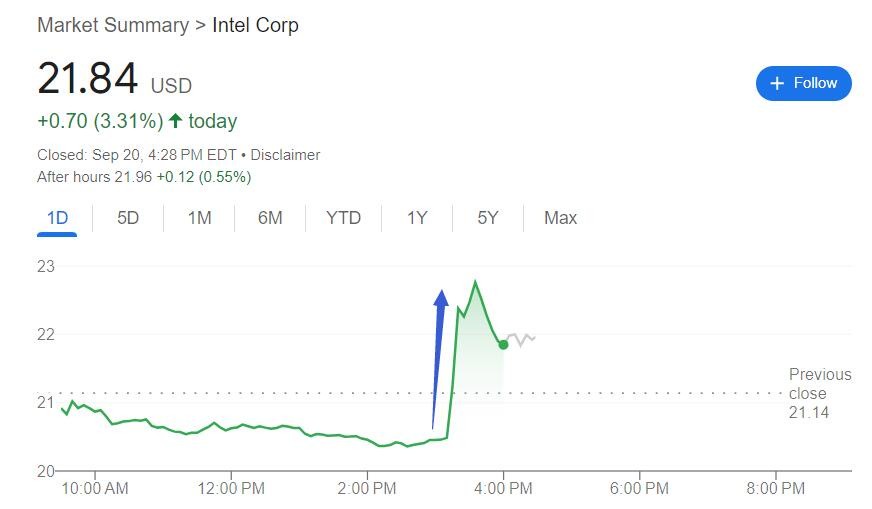
Task: Click the green closing price dot
Action: (503, 345)
